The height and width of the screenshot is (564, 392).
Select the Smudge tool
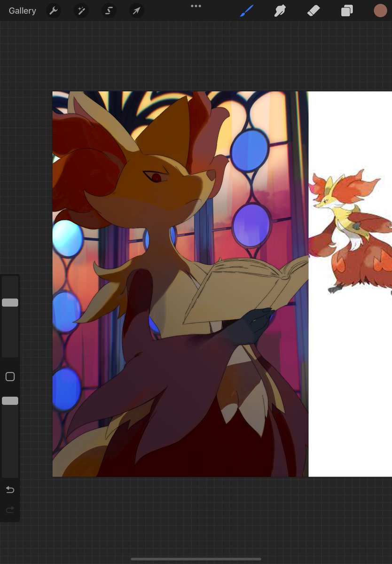(x=281, y=10)
